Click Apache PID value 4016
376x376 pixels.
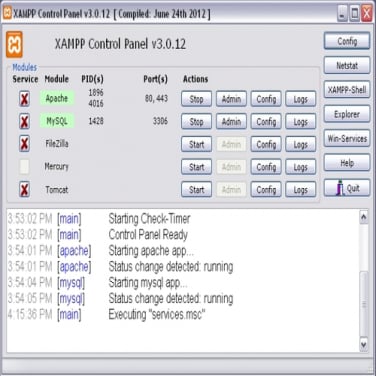tap(96, 103)
